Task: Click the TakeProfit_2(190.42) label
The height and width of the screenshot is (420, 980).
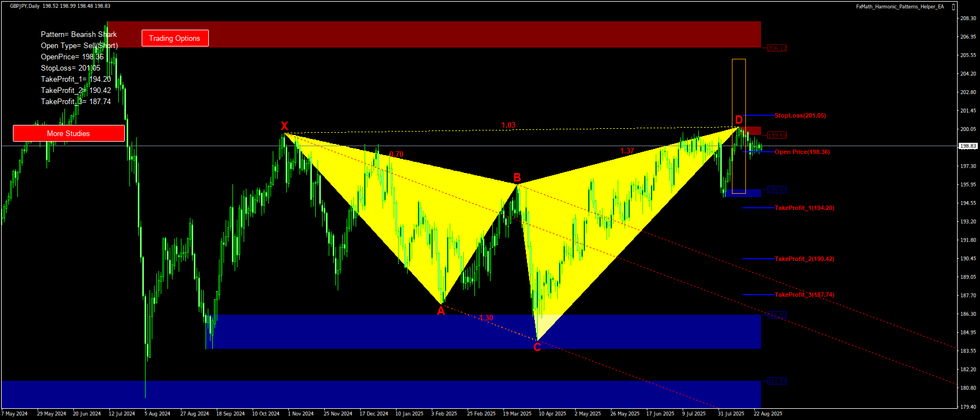Action: click(x=804, y=259)
